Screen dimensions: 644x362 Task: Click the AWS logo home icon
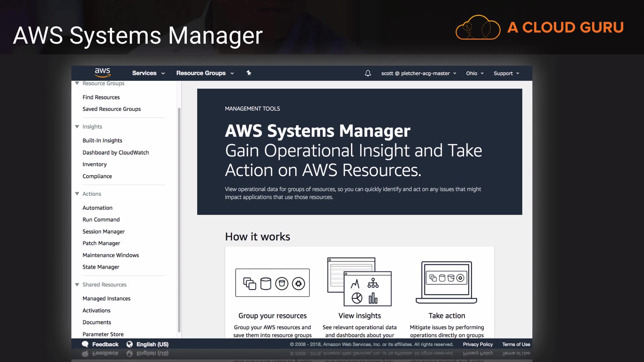click(102, 72)
